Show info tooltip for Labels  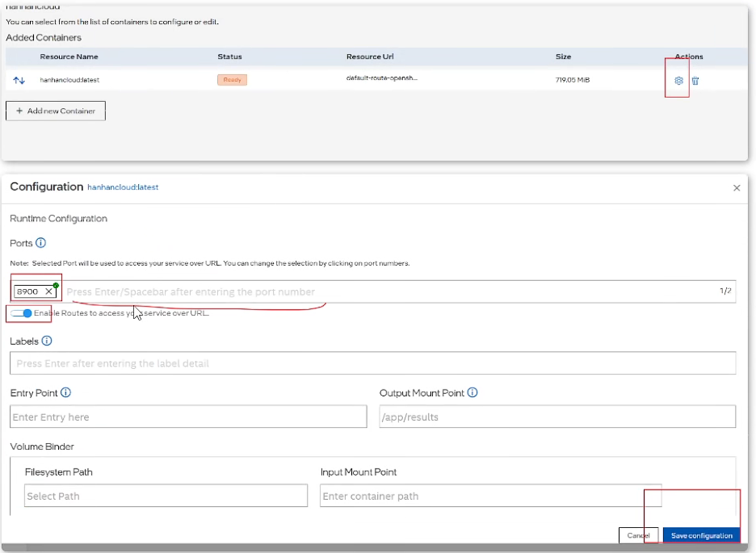pyautogui.click(x=47, y=341)
